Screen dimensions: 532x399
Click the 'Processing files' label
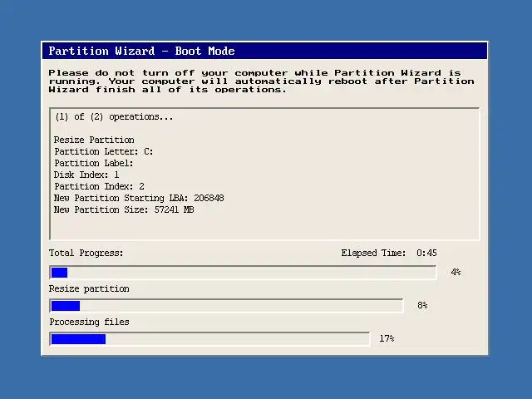pos(89,322)
